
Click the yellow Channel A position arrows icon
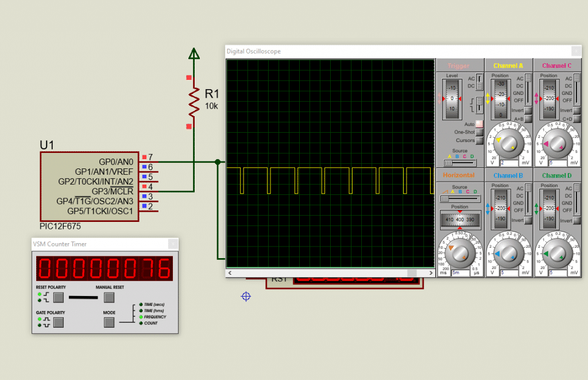tap(488, 98)
